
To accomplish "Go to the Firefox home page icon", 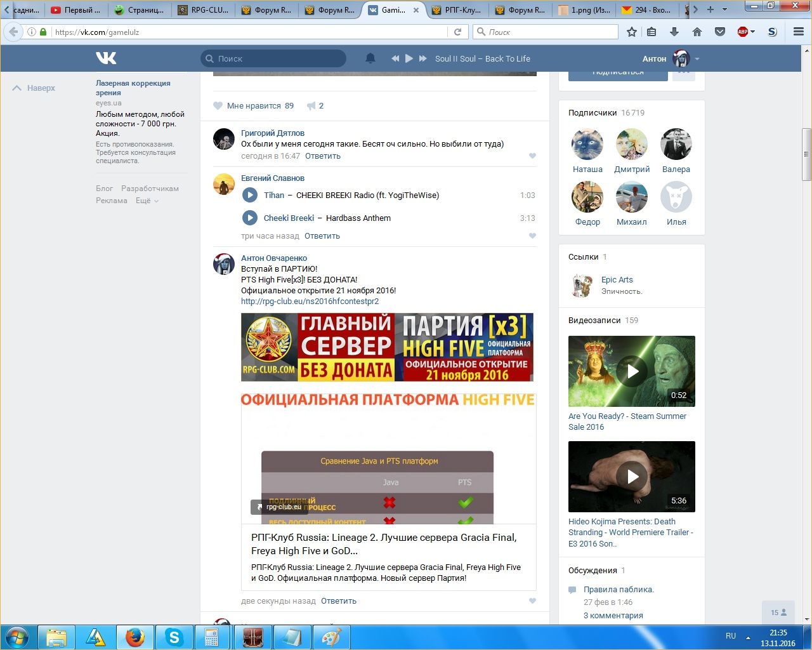I will tap(697, 32).
